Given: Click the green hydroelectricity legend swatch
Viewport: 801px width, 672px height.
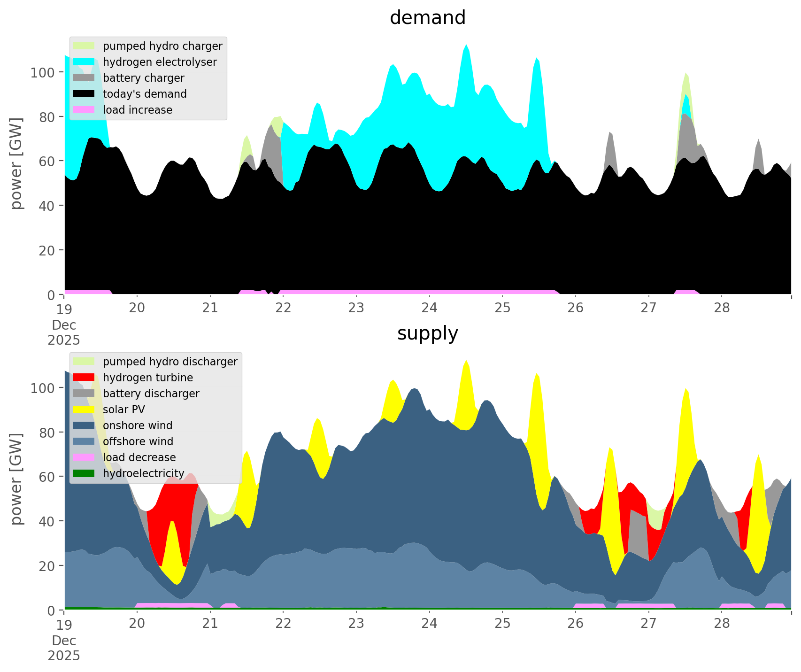Looking at the screenshot, I should pos(84,473).
